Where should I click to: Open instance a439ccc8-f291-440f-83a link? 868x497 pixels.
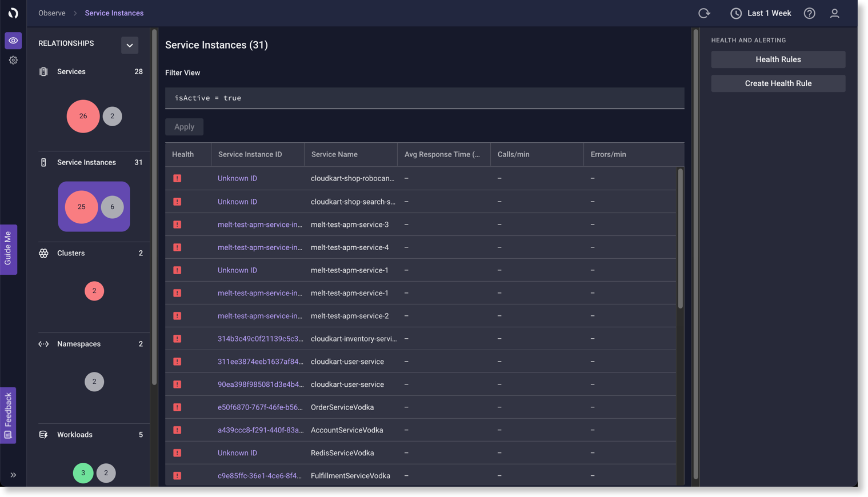[261, 430]
